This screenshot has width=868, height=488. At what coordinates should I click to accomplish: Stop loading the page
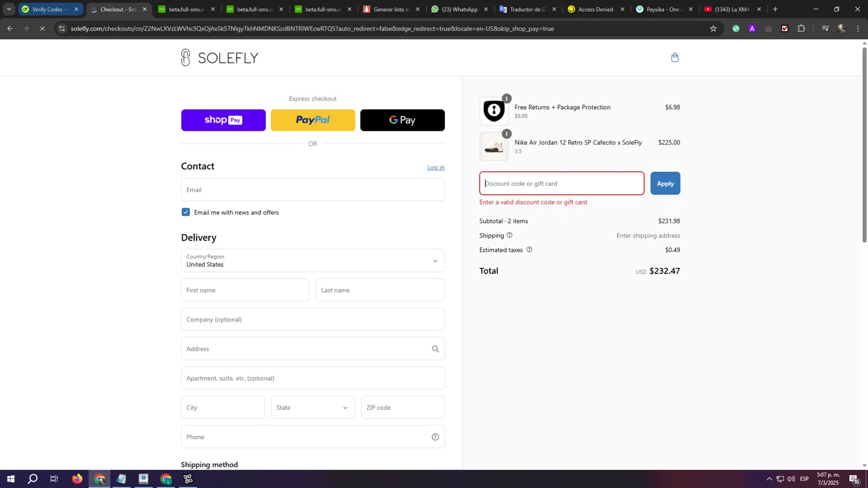pos(42,28)
